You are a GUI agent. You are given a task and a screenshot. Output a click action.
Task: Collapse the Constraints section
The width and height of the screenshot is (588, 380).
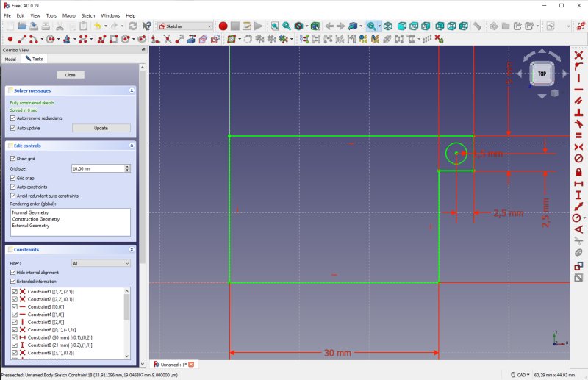(132, 249)
